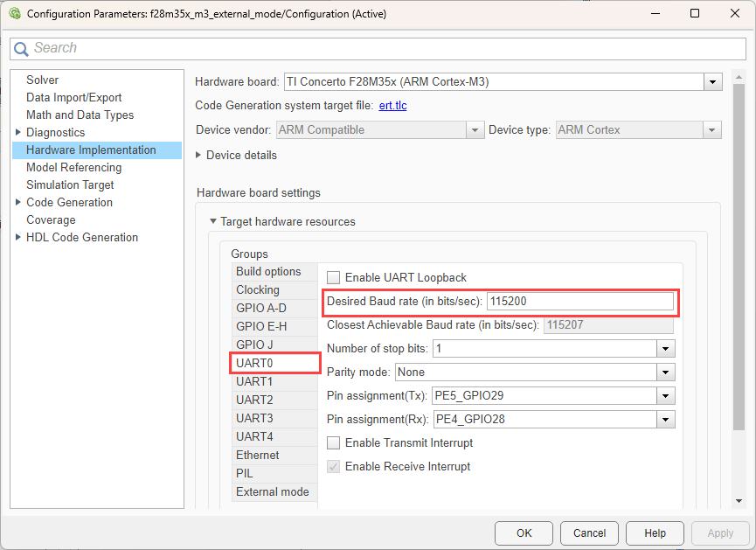Screen dimensions: 756x550
Task: Click the Configuration Parameters title bar icon
Action: [15, 14]
